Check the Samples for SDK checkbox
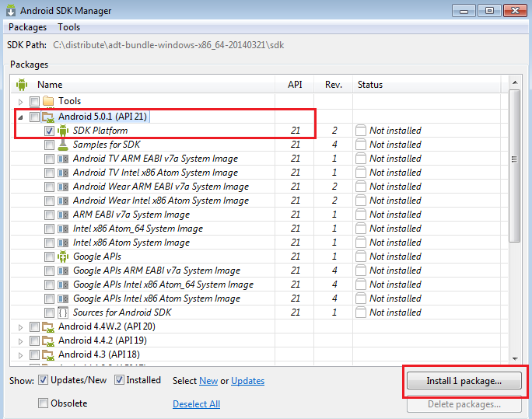 (x=49, y=145)
